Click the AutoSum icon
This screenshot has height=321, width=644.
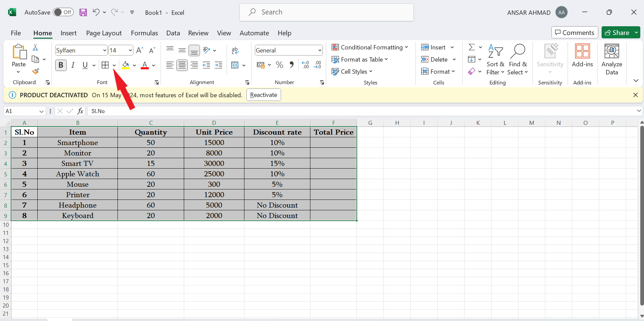[x=472, y=47]
